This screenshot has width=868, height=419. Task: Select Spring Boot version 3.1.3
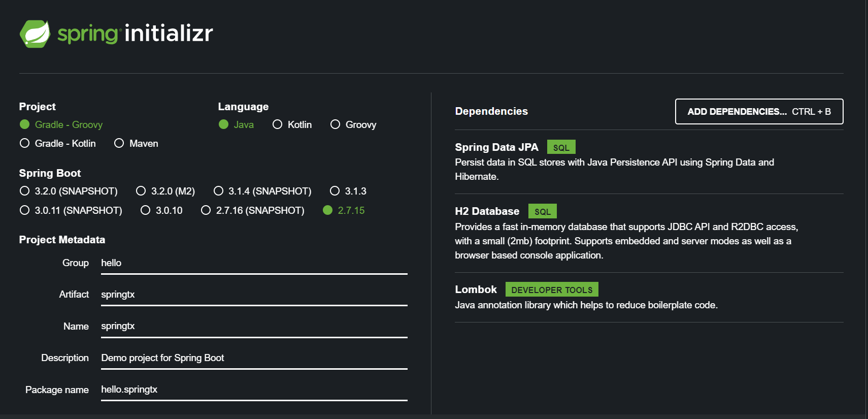click(335, 191)
